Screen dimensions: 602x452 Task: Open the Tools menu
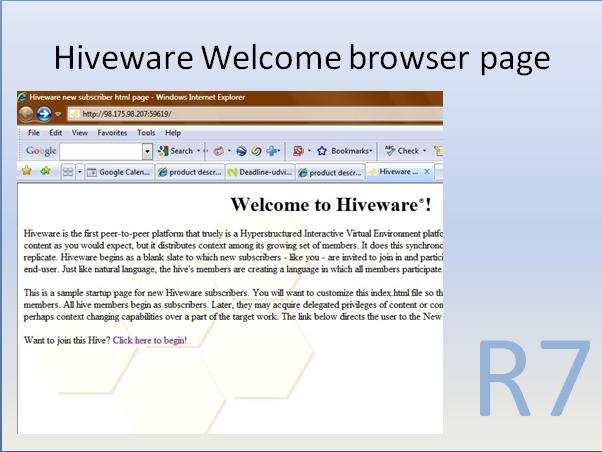click(x=146, y=133)
